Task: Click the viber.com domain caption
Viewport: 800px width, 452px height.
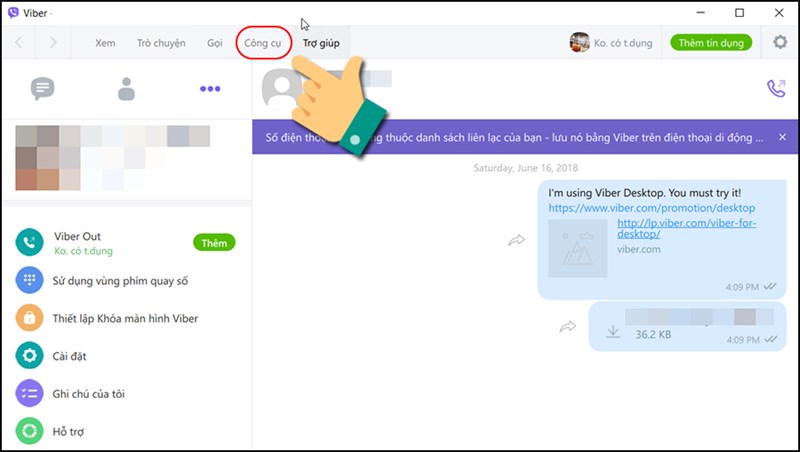Action: (639, 249)
